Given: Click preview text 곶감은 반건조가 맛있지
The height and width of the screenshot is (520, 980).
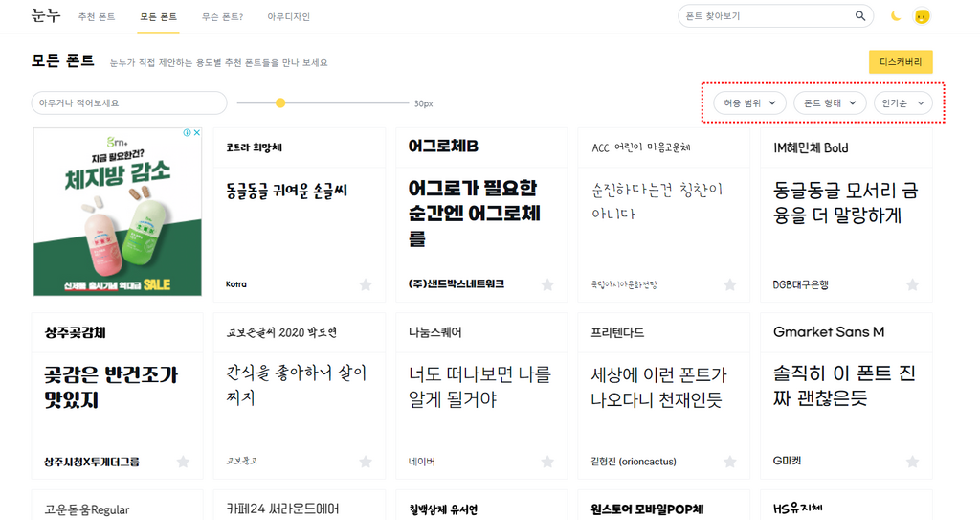Looking at the screenshot, I should pos(111,387).
